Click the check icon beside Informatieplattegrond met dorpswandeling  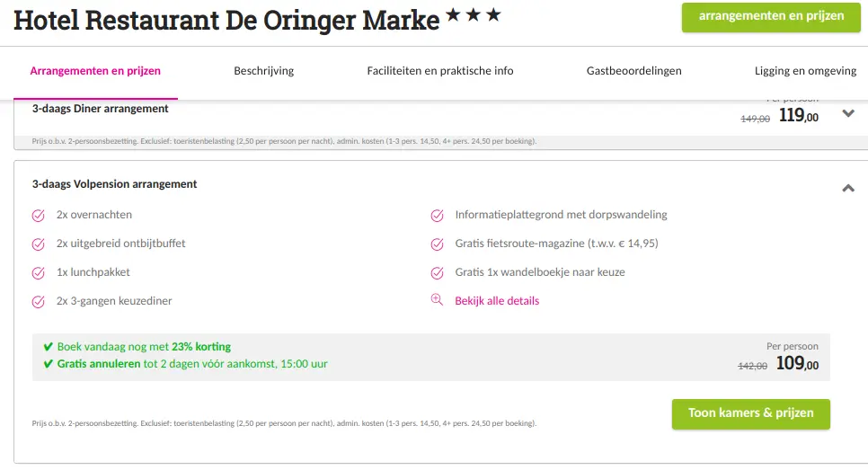pos(438,216)
